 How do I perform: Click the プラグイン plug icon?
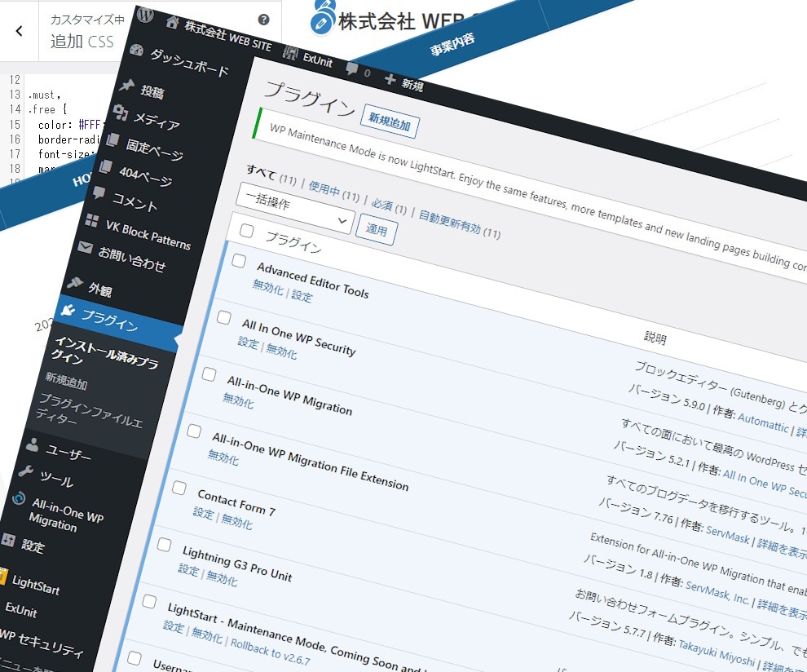point(68,309)
